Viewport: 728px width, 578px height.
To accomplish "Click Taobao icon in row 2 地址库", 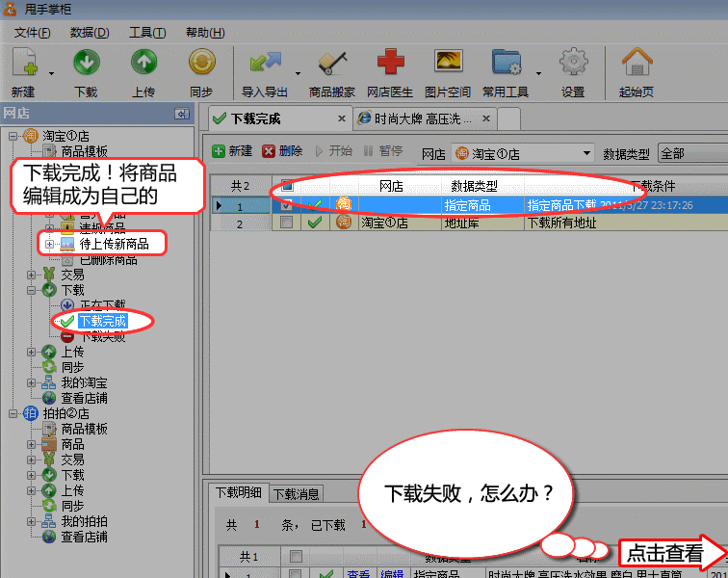I will (x=344, y=223).
